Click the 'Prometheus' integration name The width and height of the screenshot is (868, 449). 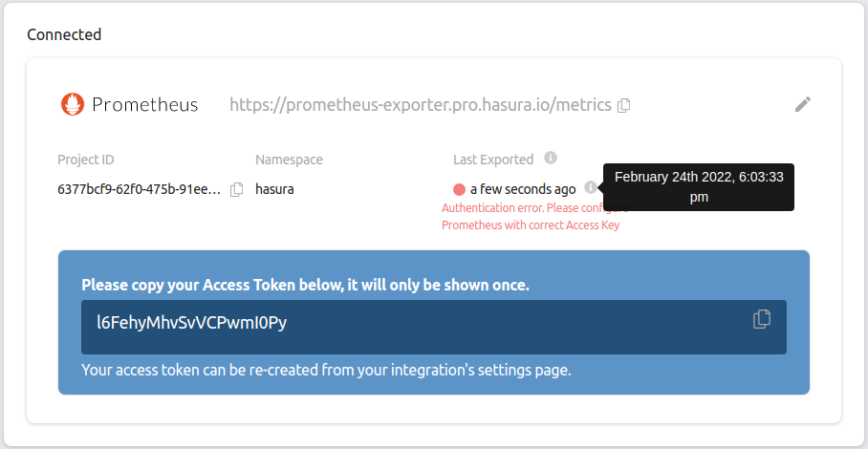point(144,105)
